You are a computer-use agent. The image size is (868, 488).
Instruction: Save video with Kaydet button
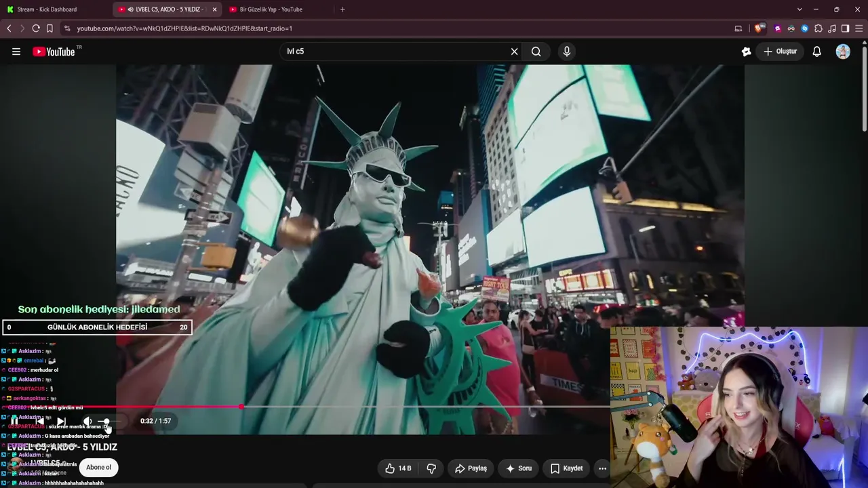(567, 468)
